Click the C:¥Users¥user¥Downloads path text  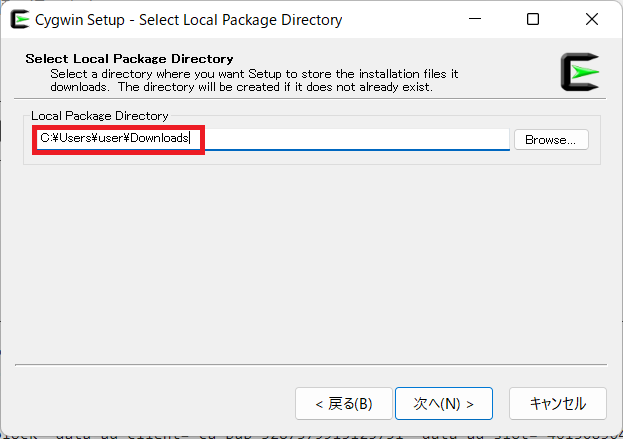pyautogui.click(x=114, y=138)
